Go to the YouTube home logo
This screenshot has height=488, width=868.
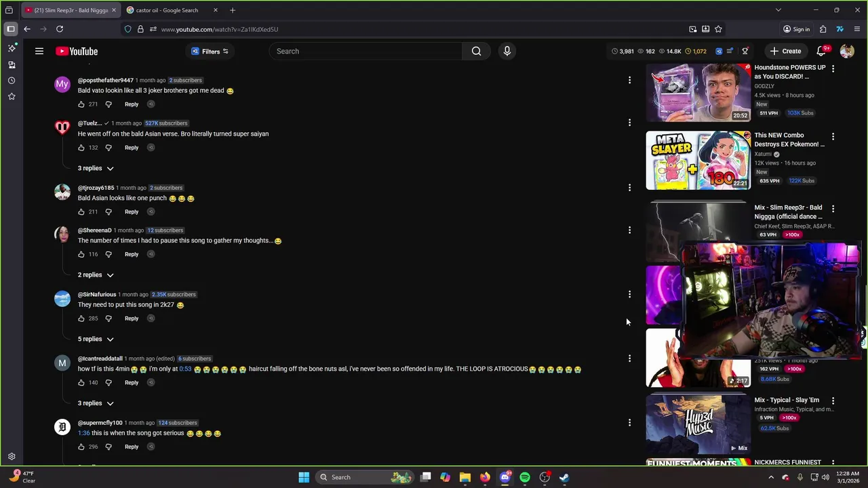(x=77, y=51)
